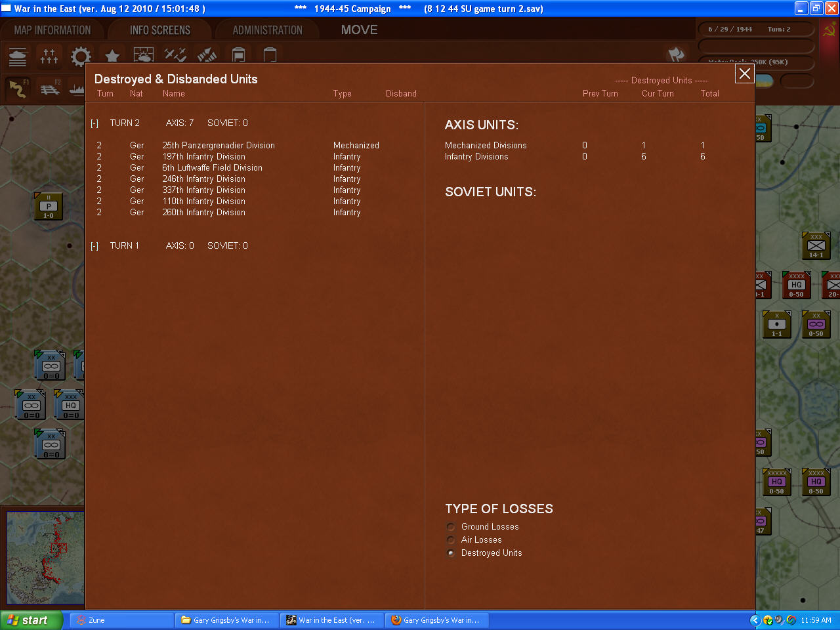
Task: Select the Destroyed Units radio button
Action: click(451, 553)
